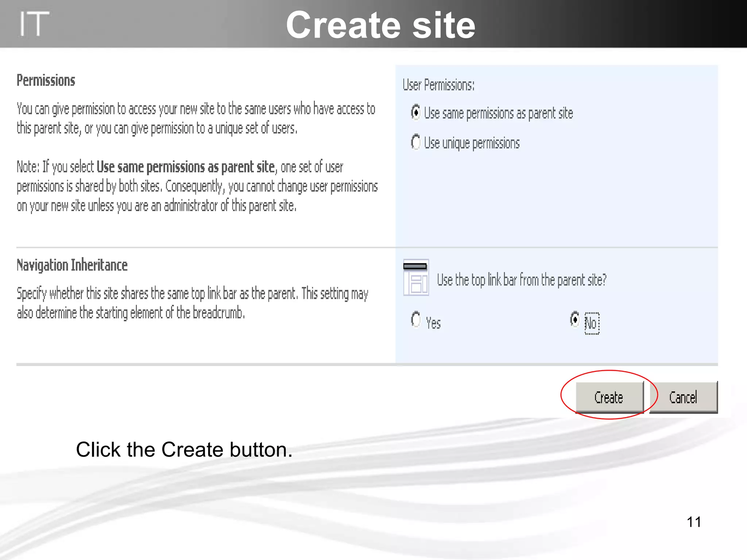Click the 'Create site' slide title

coord(381,25)
